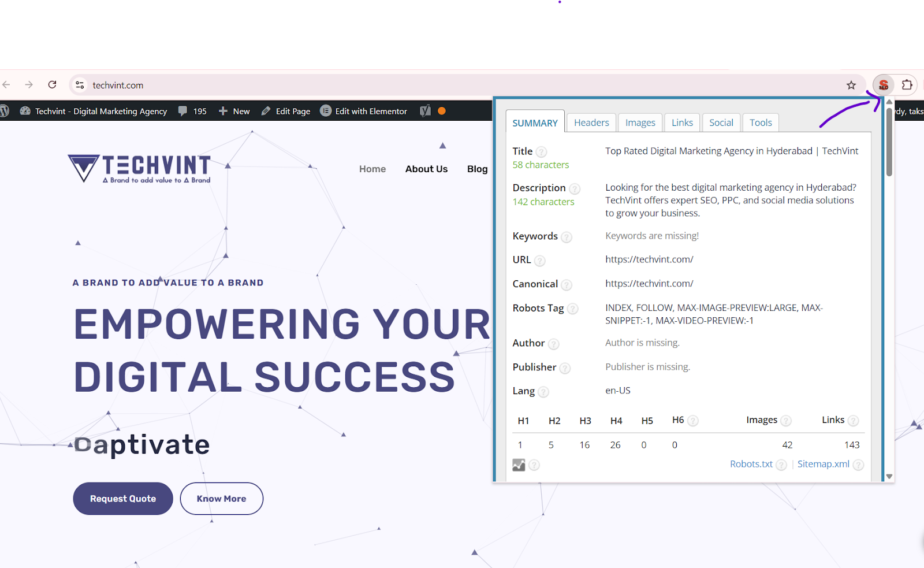Click the browser back arrow

6,85
